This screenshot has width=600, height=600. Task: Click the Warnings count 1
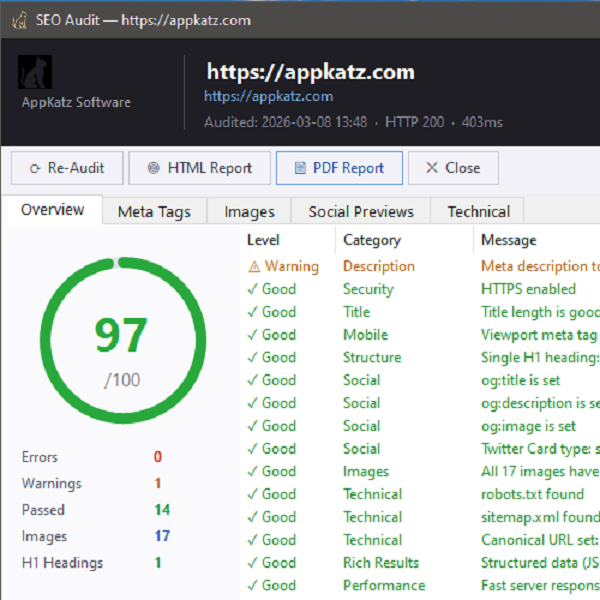158,483
